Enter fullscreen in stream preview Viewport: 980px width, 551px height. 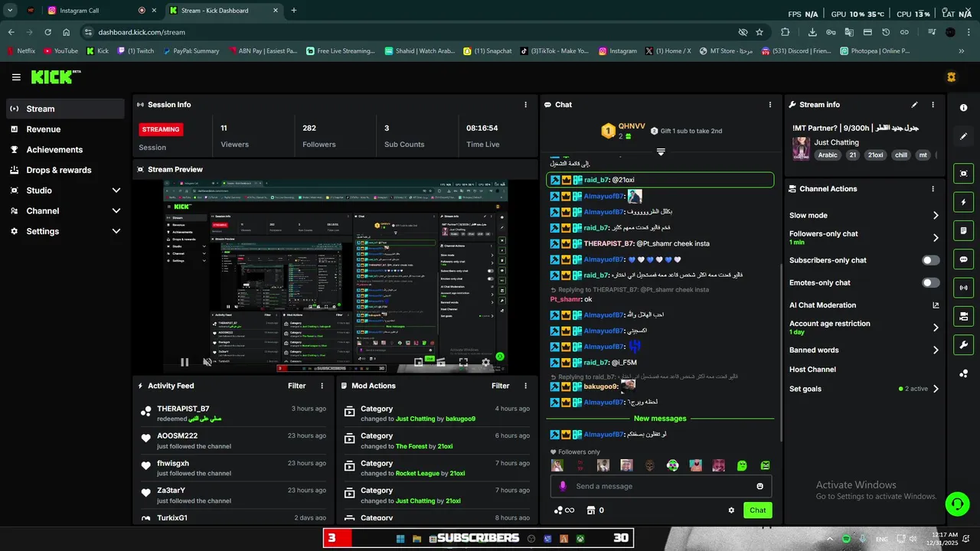click(463, 363)
